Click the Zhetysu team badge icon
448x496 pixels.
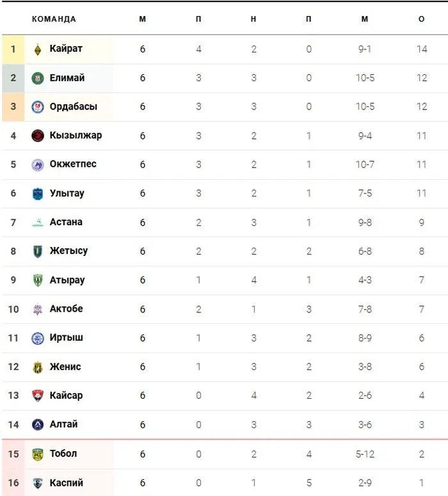(38, 252)
